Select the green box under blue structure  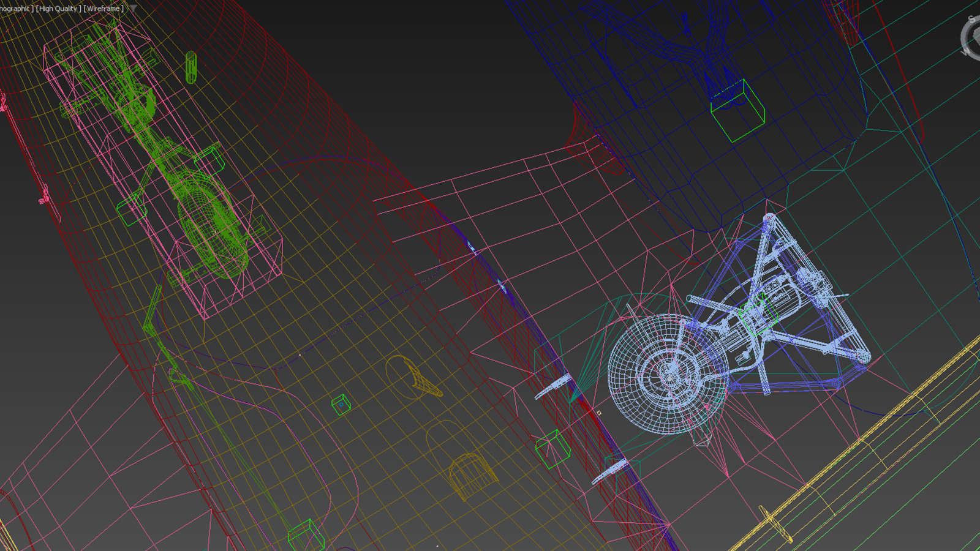click(737, 111)
